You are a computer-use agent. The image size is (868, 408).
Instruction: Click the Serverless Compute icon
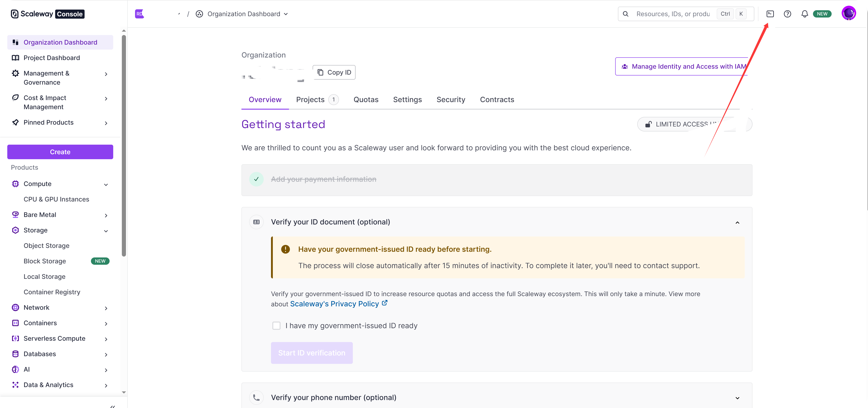coord(15,339)
